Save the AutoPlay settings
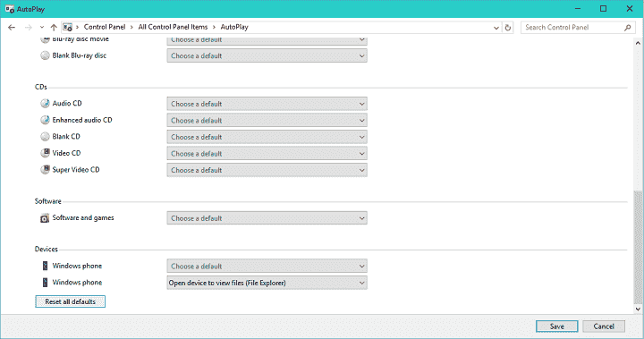 coord(557,326)
